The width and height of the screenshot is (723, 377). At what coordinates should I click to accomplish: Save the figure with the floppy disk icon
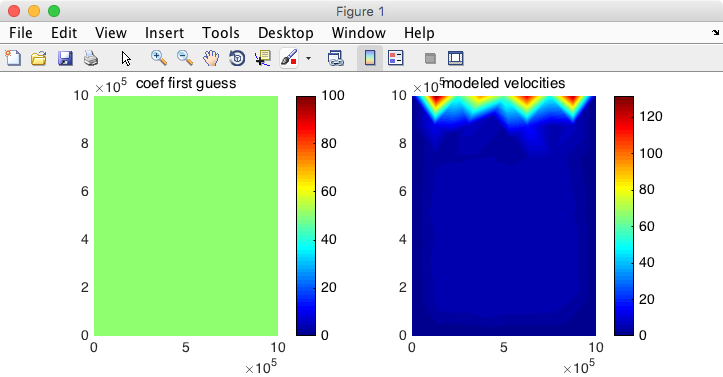[x=65, y=58]
